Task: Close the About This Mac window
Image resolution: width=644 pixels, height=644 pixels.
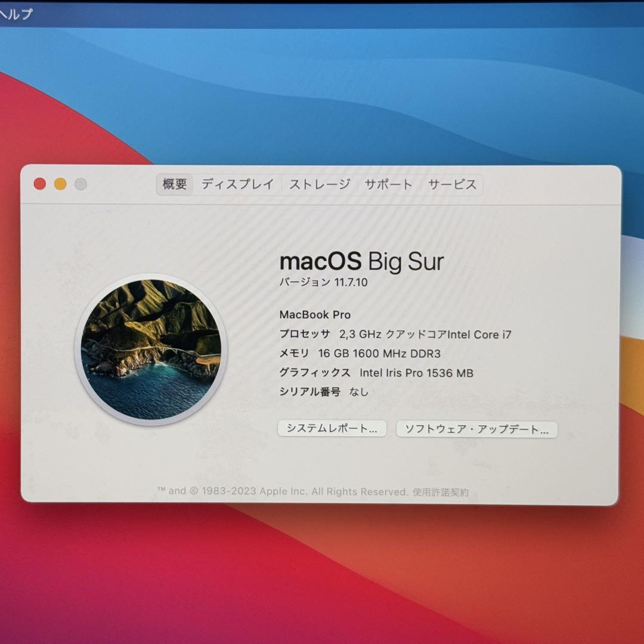Action: (40, 184)
